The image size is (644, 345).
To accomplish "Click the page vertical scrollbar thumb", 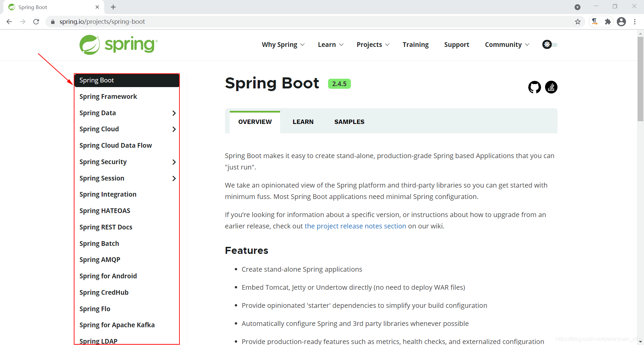I will [x=640, y=79].
